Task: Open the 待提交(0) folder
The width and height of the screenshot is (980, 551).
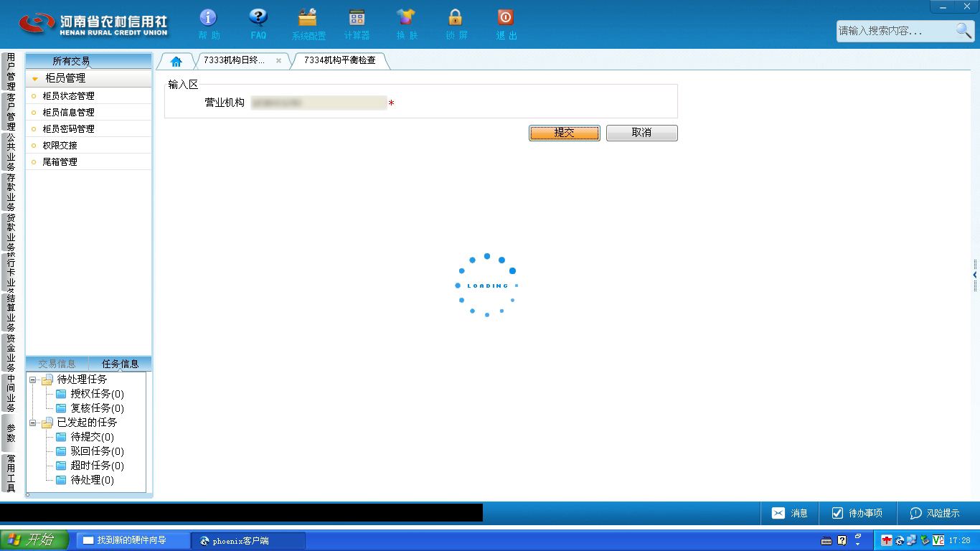Action: tap(85, 437)
